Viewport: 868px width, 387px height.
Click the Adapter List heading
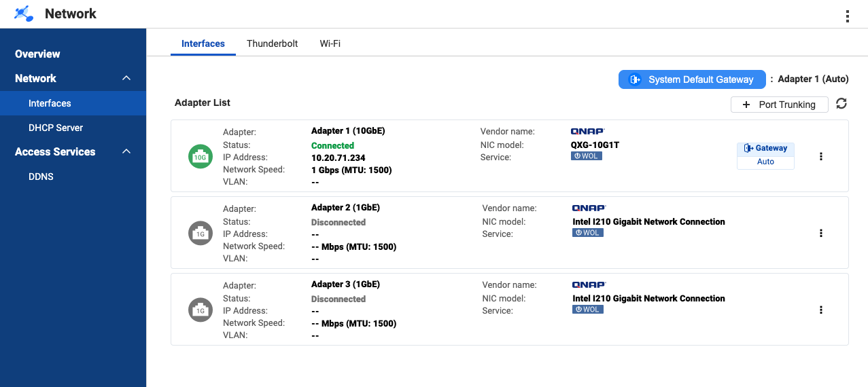tap(203, 103)
